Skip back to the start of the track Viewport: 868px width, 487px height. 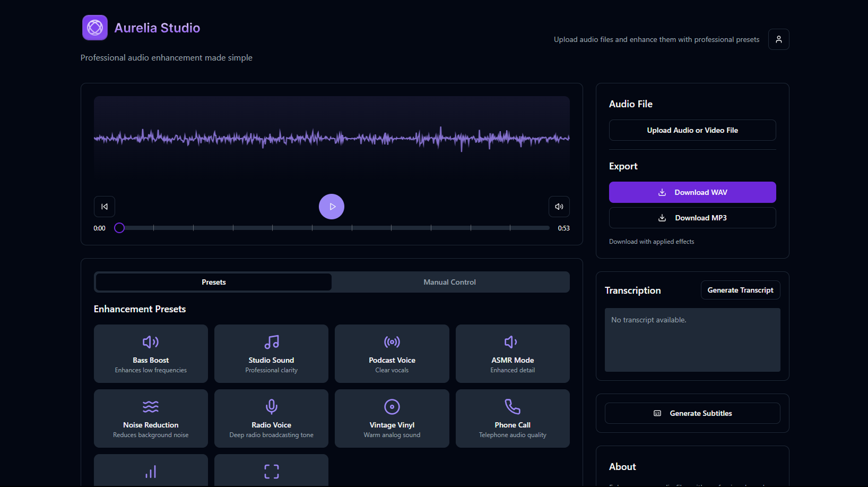105,207
